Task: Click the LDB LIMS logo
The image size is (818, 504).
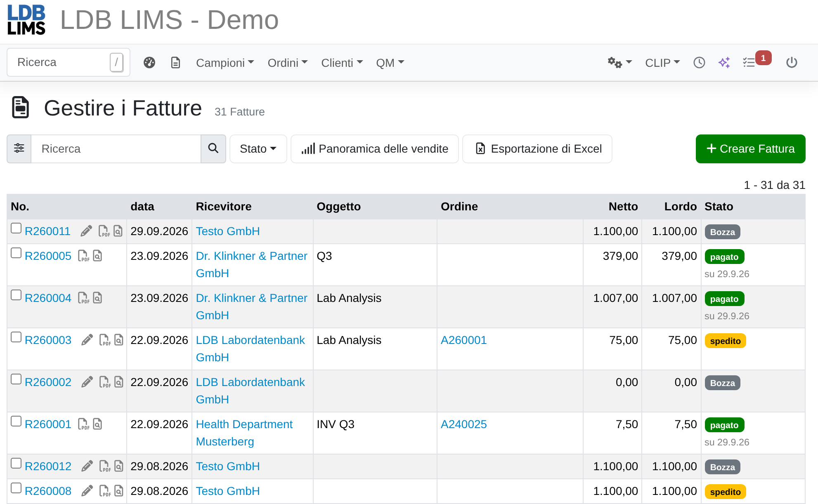Action: tap(26, 20)
